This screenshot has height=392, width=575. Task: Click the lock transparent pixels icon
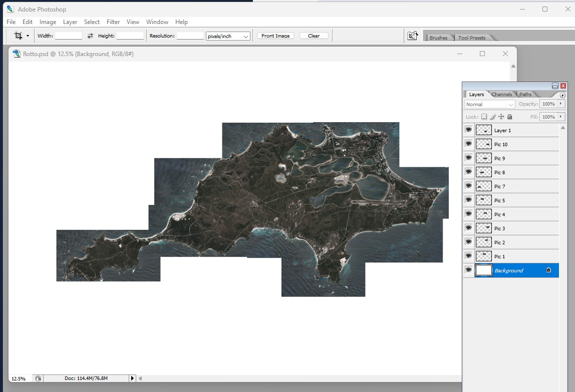click(x=484, y=117)
